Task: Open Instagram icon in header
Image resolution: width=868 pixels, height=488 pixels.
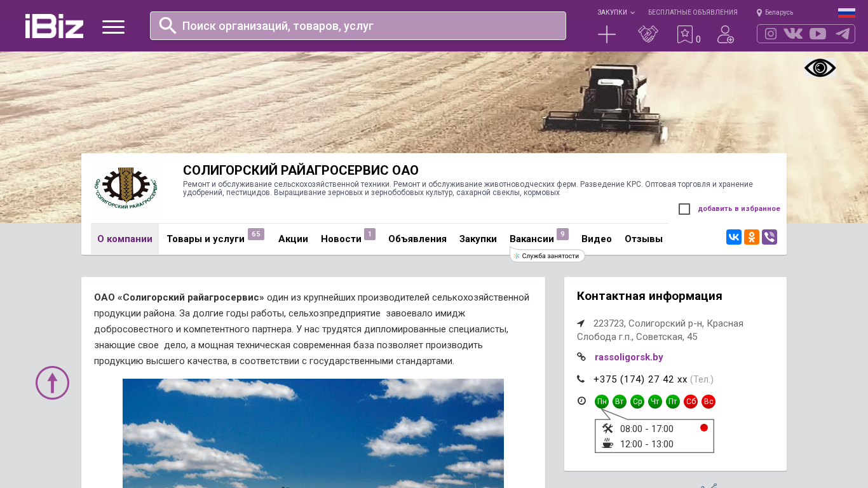Action: (771, 34)
